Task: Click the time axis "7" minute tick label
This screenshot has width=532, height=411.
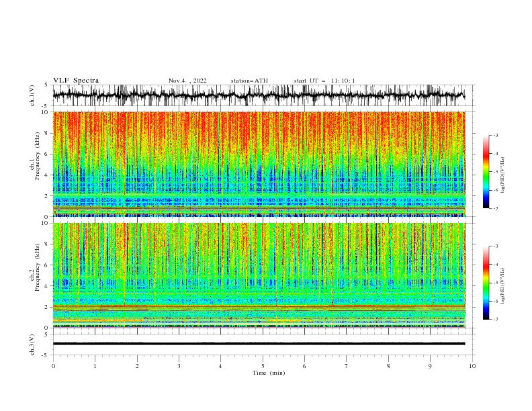Action: pyautogui.click(x=347, y=366)
